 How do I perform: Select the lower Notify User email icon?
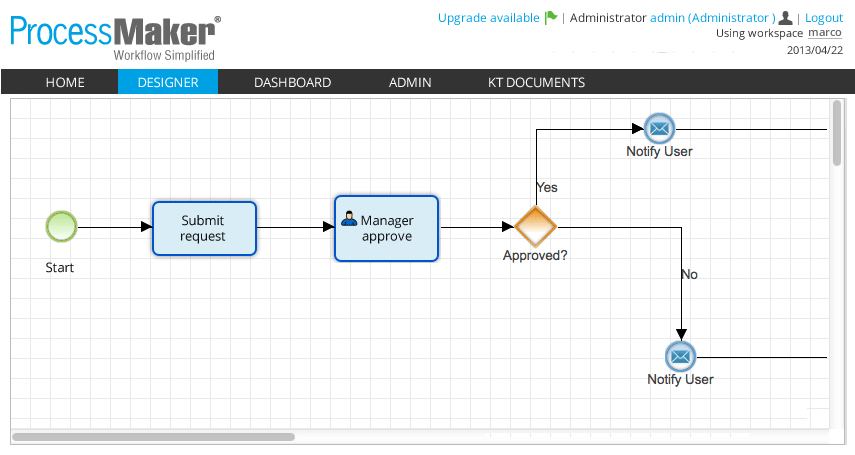tap(681, 357)
